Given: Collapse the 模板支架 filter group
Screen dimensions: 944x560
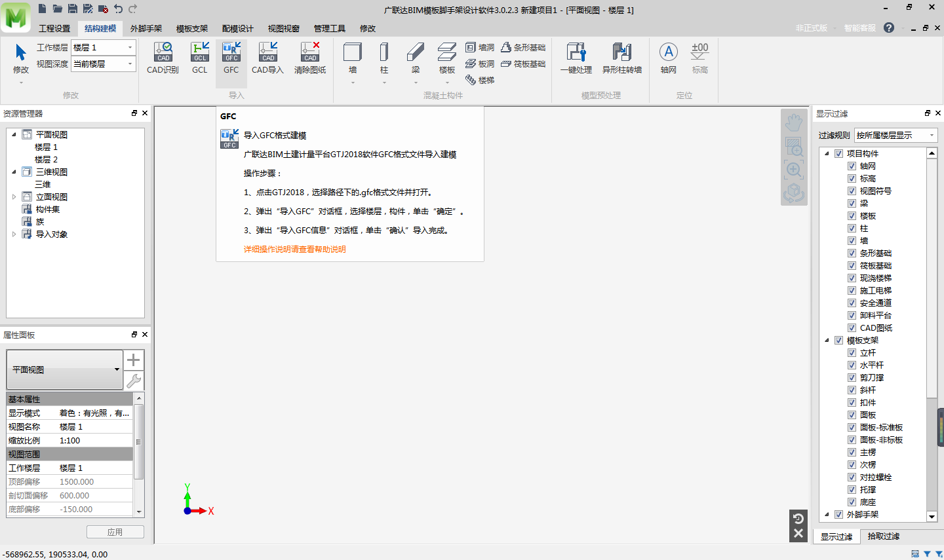Looking at the screenshot, I should pyautogui.click(x=827, y=341).
